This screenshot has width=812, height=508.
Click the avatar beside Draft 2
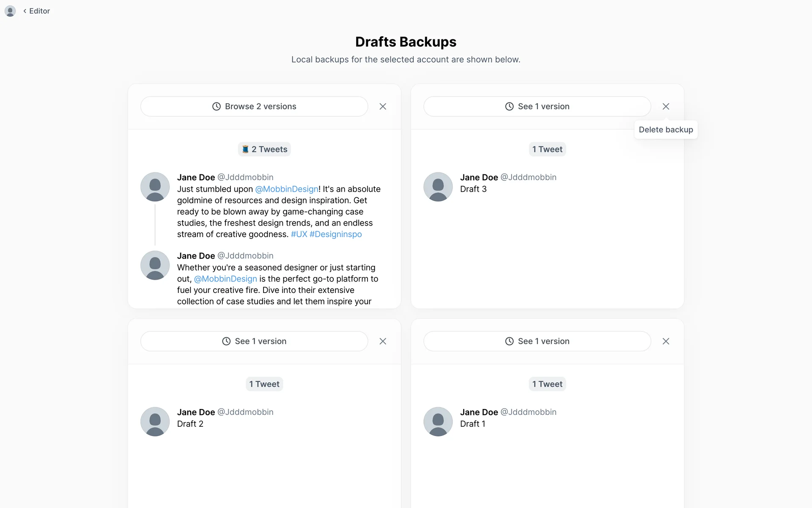tap(155, 422)
